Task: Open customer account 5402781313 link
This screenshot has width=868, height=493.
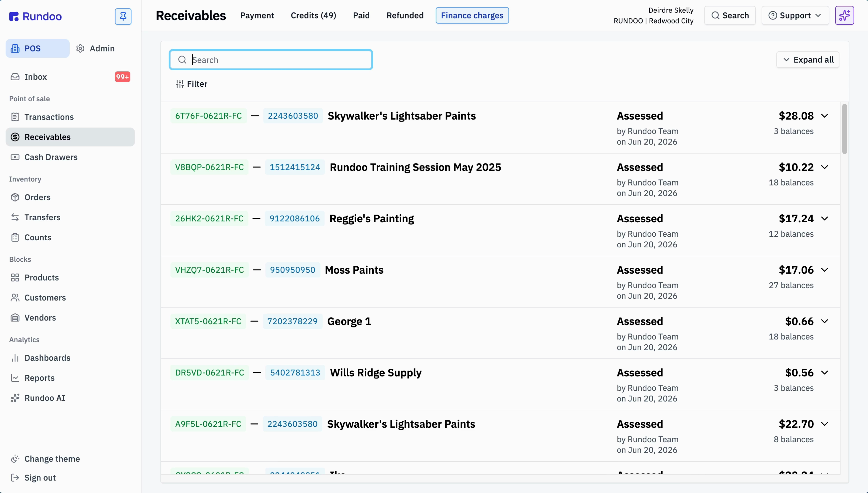Action: pos(295,373)
